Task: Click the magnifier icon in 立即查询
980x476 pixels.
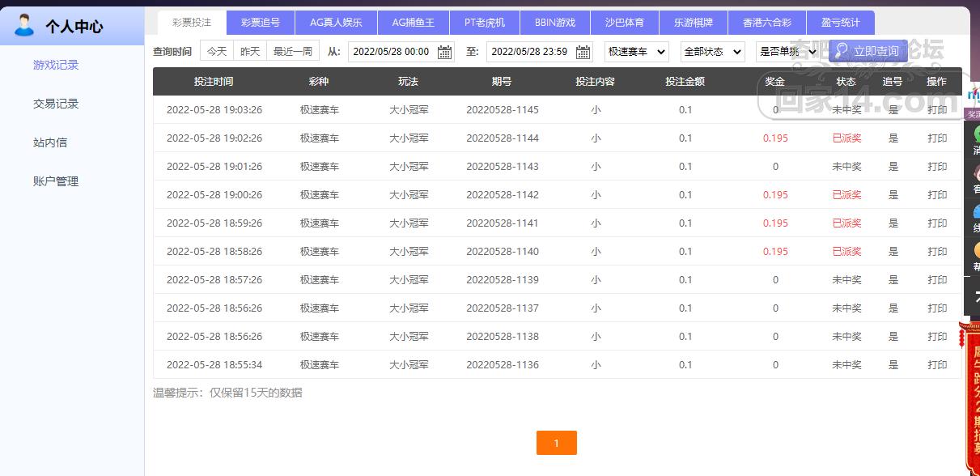Action: [x=842, y=51]
